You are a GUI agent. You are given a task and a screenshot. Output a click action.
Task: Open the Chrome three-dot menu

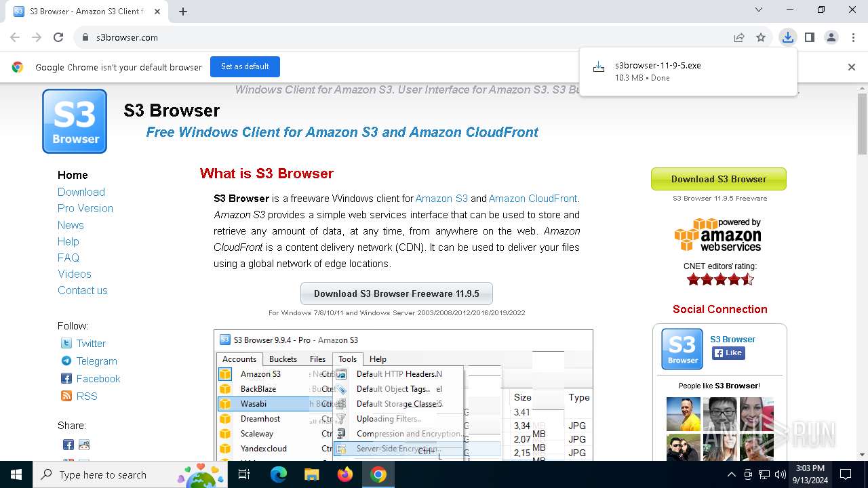click(852, 37)
